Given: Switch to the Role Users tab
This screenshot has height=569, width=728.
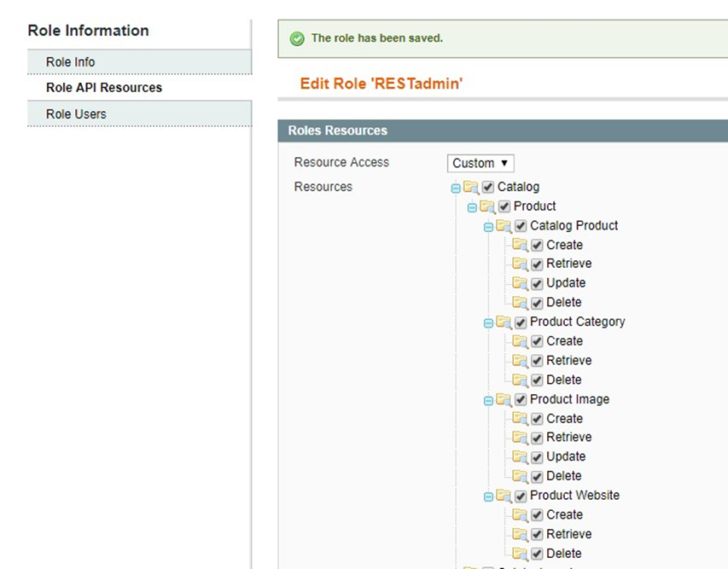Looking at the screenshot, I should 76,114.
